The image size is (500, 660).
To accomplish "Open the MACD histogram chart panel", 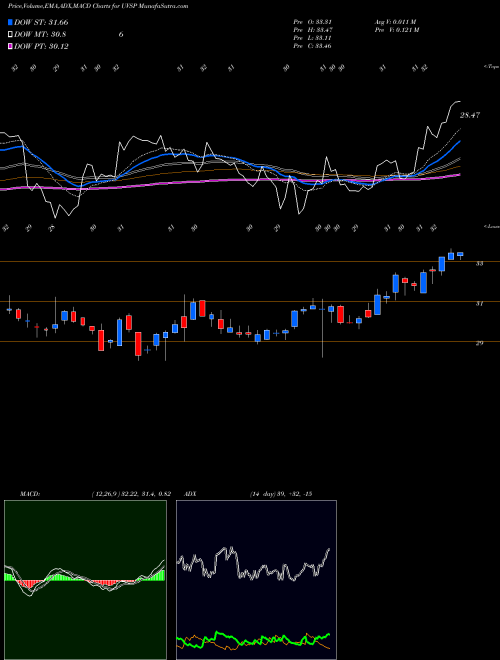I will tap(85, 580).
